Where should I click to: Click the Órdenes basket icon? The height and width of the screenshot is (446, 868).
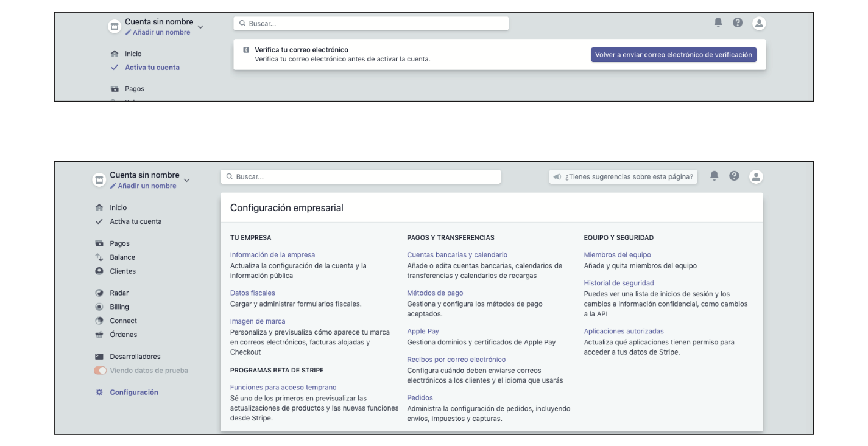pos(99,335)
